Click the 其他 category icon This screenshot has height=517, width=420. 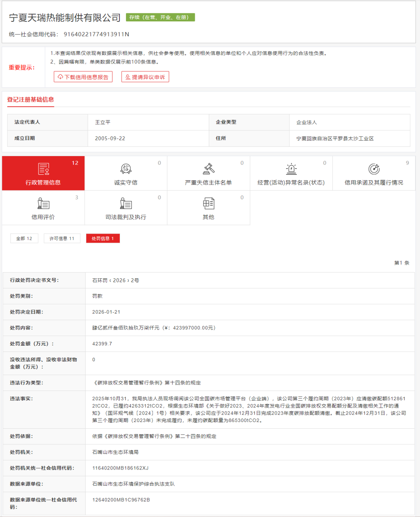[x=208, y=204]
